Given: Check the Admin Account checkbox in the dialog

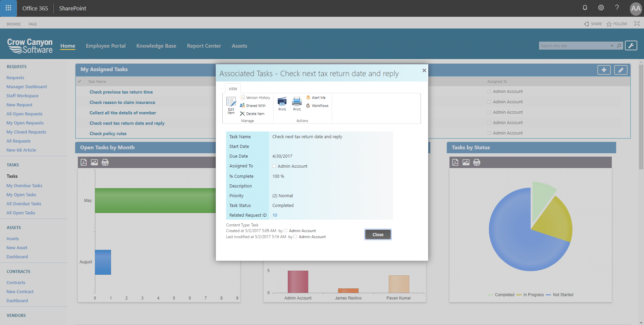Looking at the screenshot, I should click(274, 166).
